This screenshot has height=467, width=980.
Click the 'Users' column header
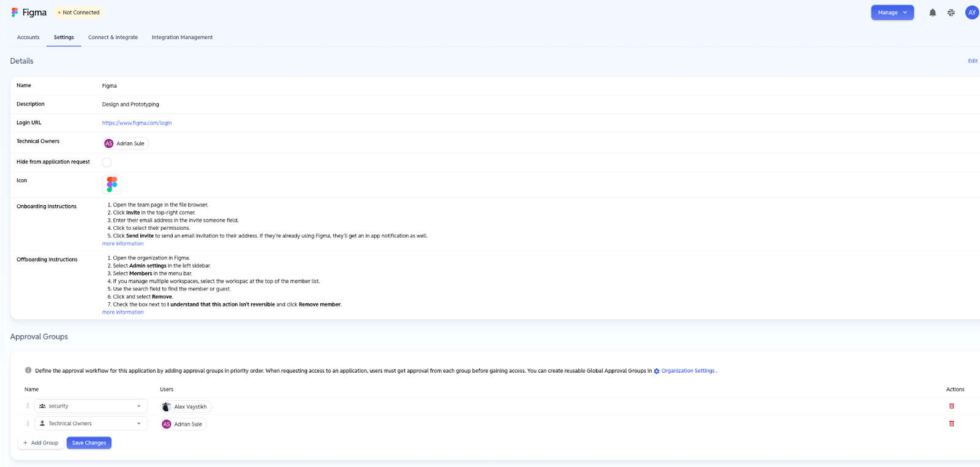(167, 389)
